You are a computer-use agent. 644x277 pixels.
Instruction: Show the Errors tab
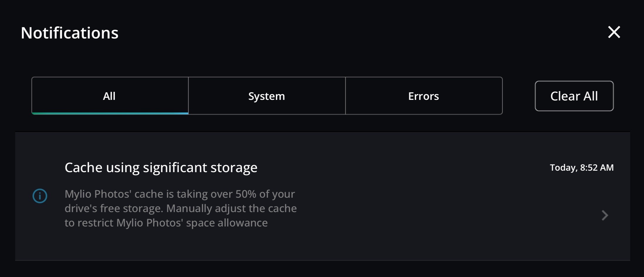click(x=423, y=96)
